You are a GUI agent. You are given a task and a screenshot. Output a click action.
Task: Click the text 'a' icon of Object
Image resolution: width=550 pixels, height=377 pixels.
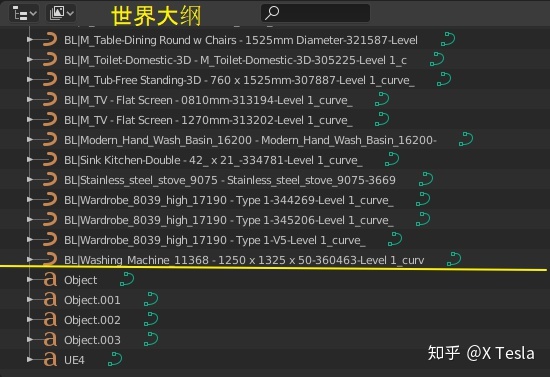50,280
